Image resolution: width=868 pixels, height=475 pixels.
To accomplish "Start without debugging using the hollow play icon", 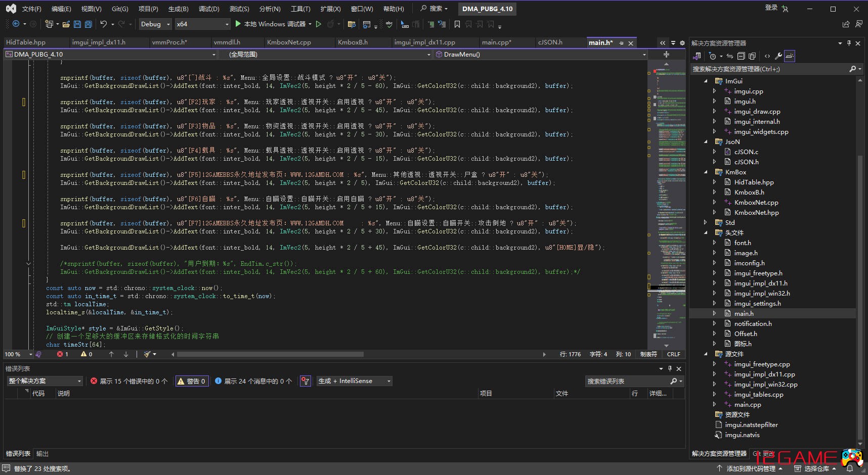I will tap(318, 24).
